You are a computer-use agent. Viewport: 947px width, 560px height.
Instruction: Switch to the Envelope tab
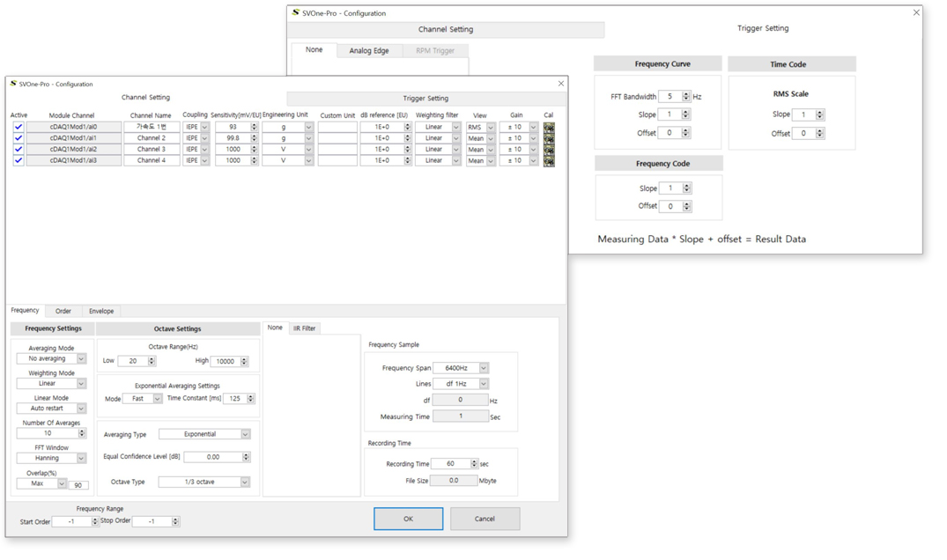[x=101, y=311]
